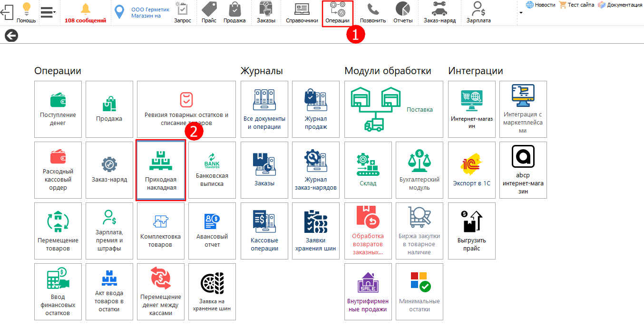Open Справочники from the top toolbar
Viewport: 644px width, 326px height.
pyautogui.click(x=302, y=13)
